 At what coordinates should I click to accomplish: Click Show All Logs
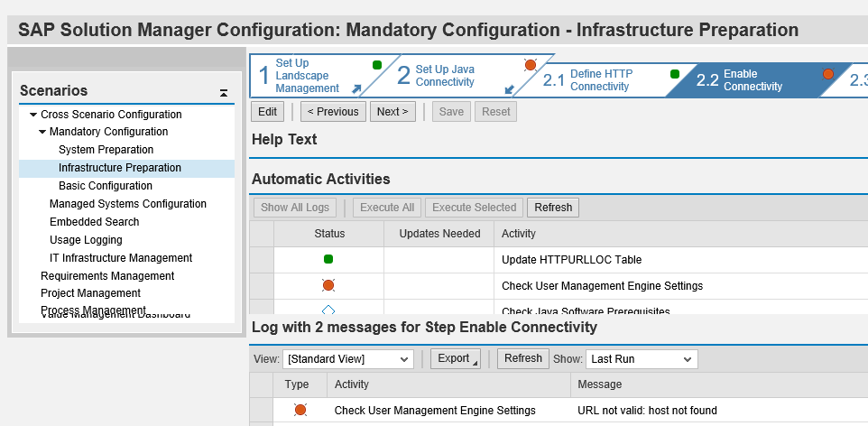coord(295,208)
